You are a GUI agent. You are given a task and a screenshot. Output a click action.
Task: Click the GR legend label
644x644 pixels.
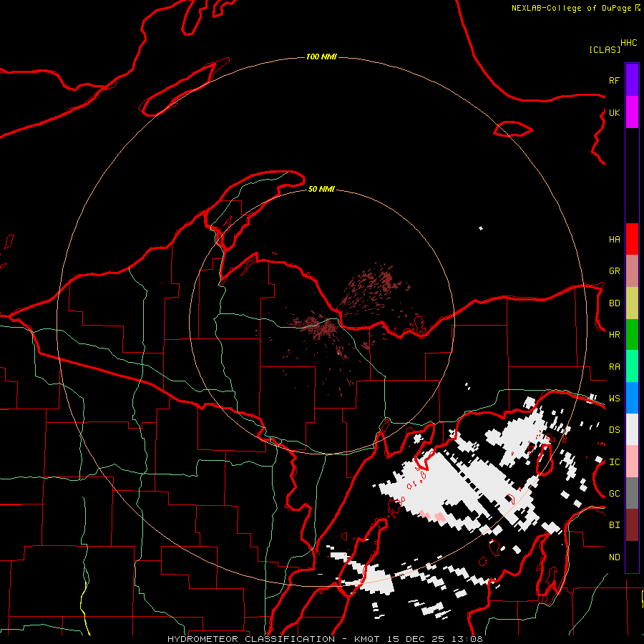pos(614,271)
